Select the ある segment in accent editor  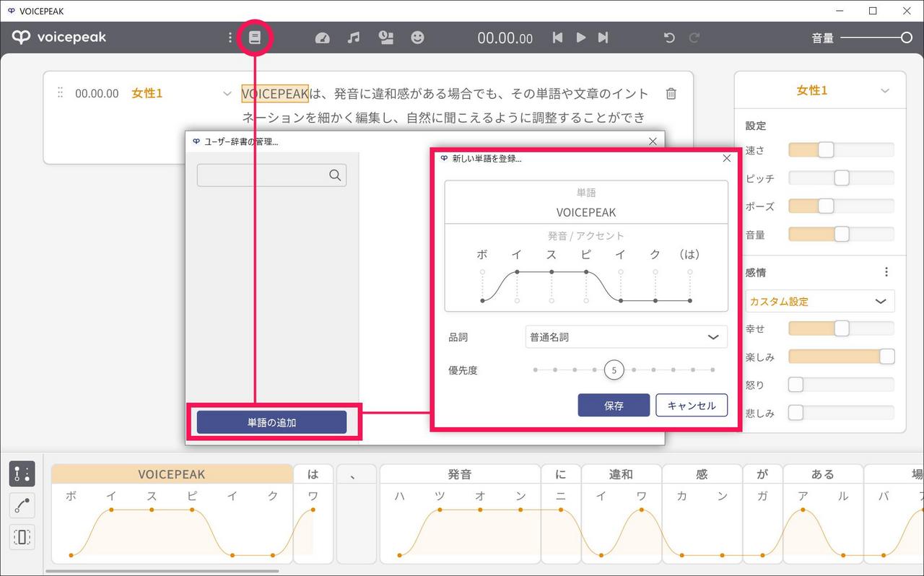[x=823, y=474]
